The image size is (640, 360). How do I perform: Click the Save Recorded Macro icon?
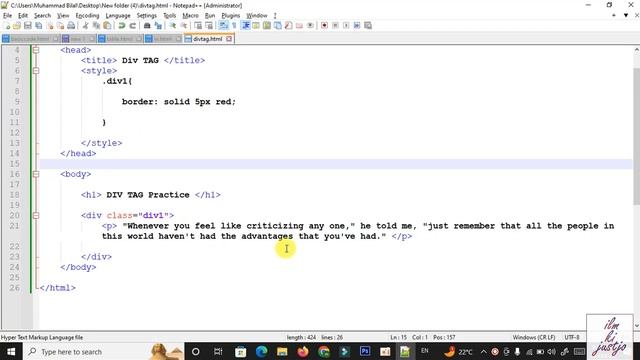click(x=368, y=26)
